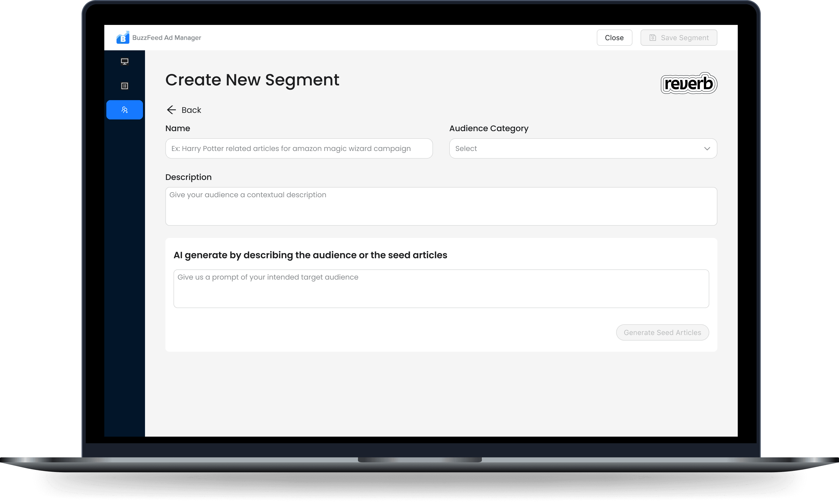The width and height of the screenshot is (839, 504).
Task: Go back via the Back link text
Action: tap(191, 110)
